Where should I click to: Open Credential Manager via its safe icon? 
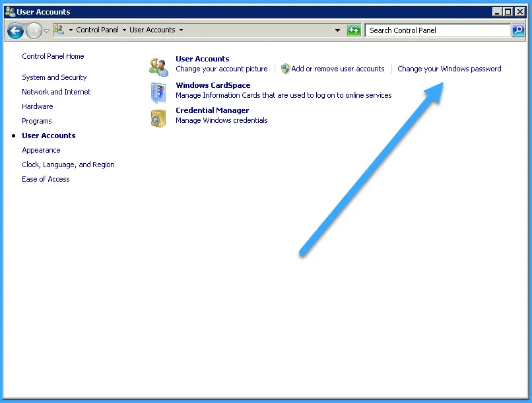point(158,118)
